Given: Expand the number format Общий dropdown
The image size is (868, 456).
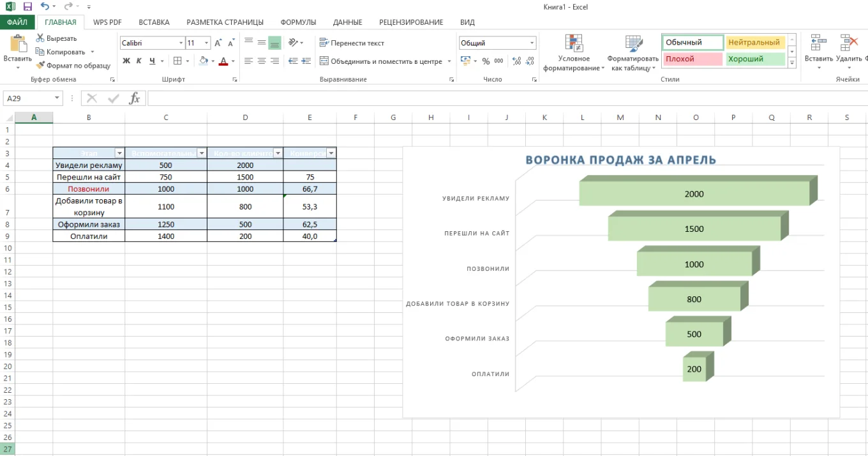Looking at the screenshot, I should click(532, 43).
